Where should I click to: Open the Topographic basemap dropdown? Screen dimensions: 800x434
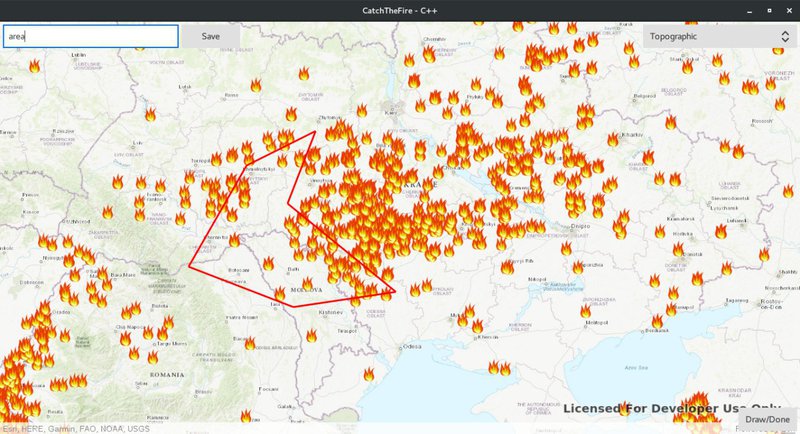coord(715,36)
